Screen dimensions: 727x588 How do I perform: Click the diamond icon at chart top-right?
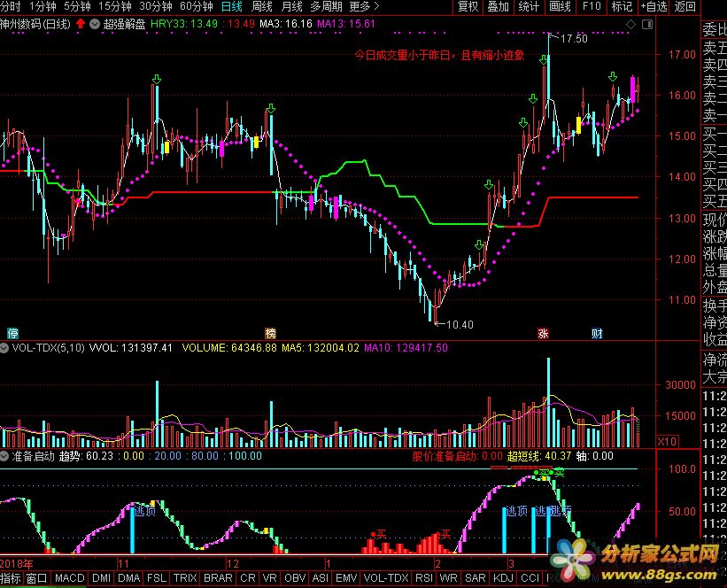pos(630,25)
